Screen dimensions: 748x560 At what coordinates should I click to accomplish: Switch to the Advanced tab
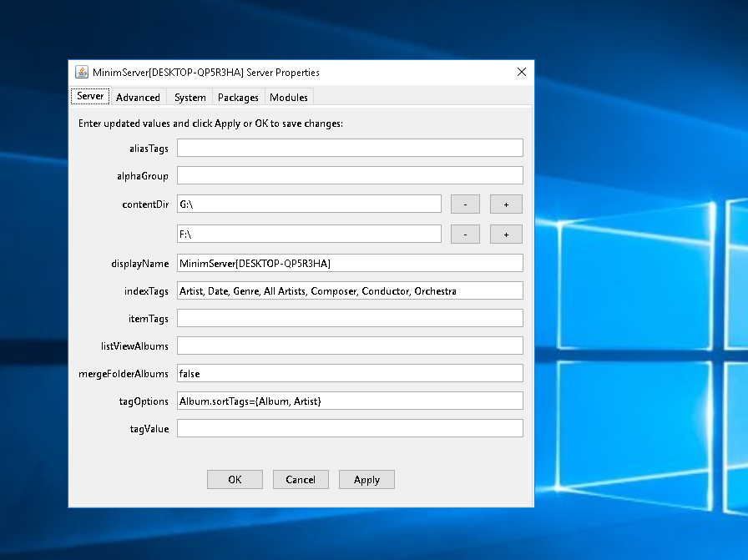pos(139,97)
